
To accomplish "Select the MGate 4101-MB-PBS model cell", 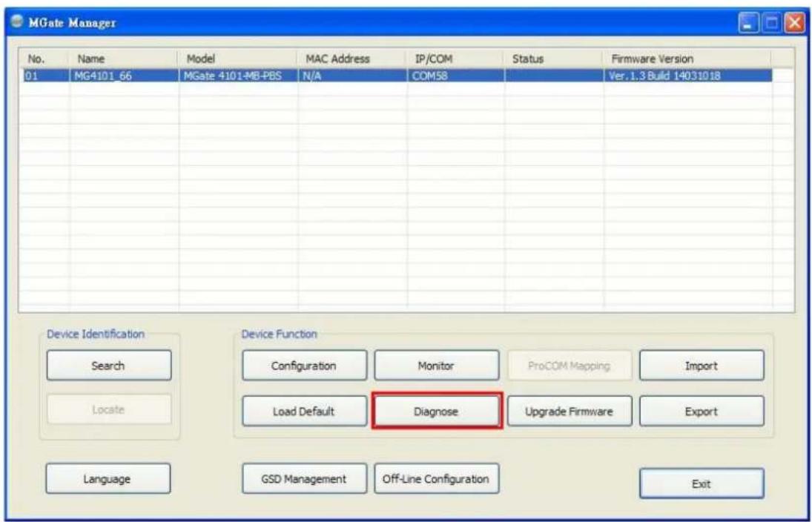I will tap(238, 76).
